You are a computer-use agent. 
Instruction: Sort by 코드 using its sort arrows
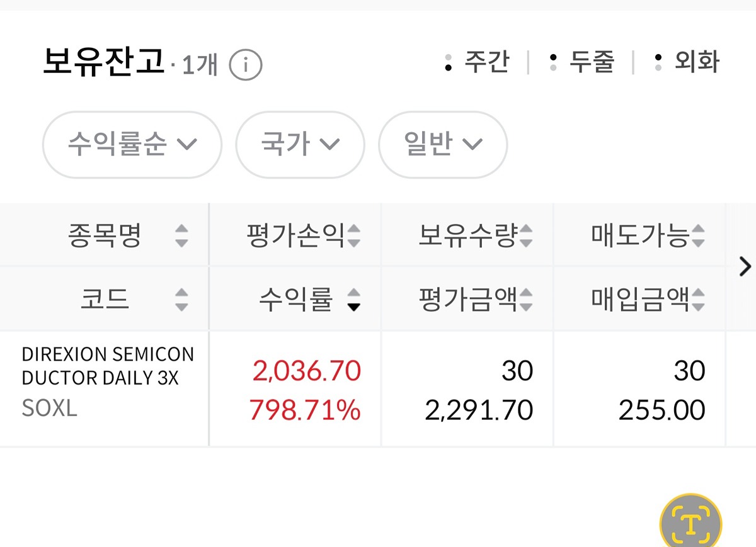coord(181,300)
